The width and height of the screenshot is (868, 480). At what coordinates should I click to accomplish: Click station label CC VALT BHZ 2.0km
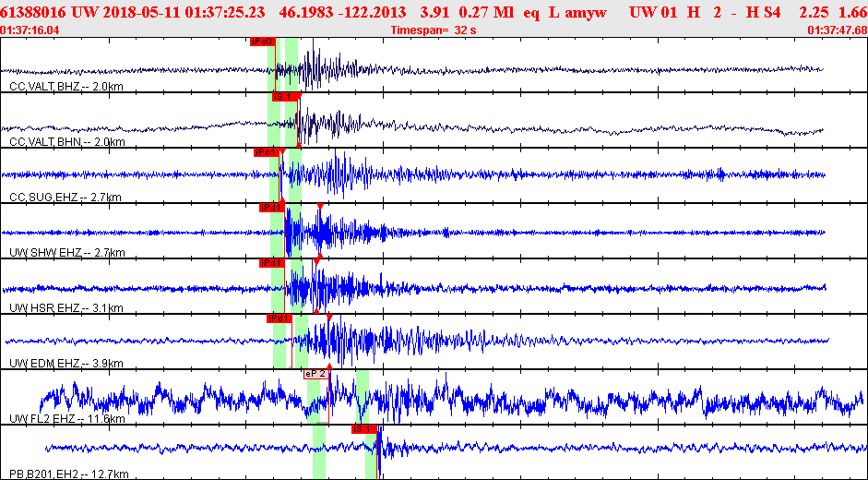click(66, 87)
